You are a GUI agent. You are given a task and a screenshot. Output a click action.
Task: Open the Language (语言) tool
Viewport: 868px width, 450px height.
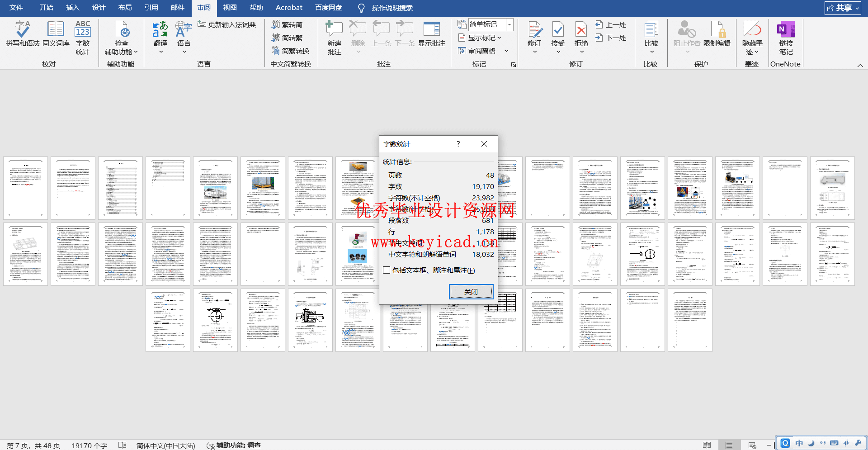click(184, 38)
